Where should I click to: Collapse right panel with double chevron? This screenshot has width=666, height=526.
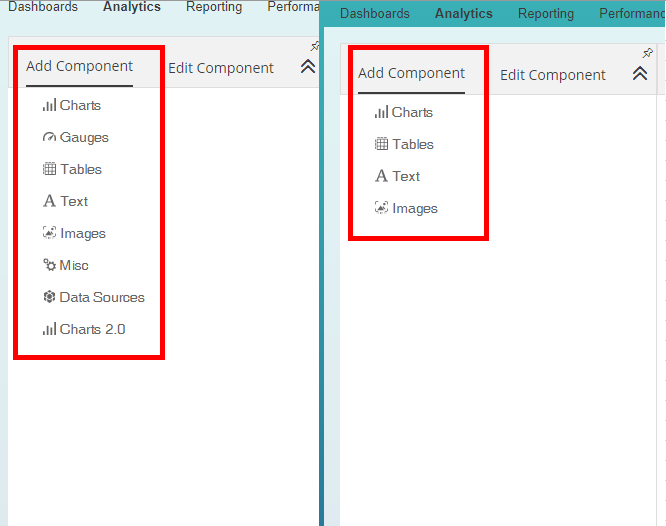coord(640,73)
